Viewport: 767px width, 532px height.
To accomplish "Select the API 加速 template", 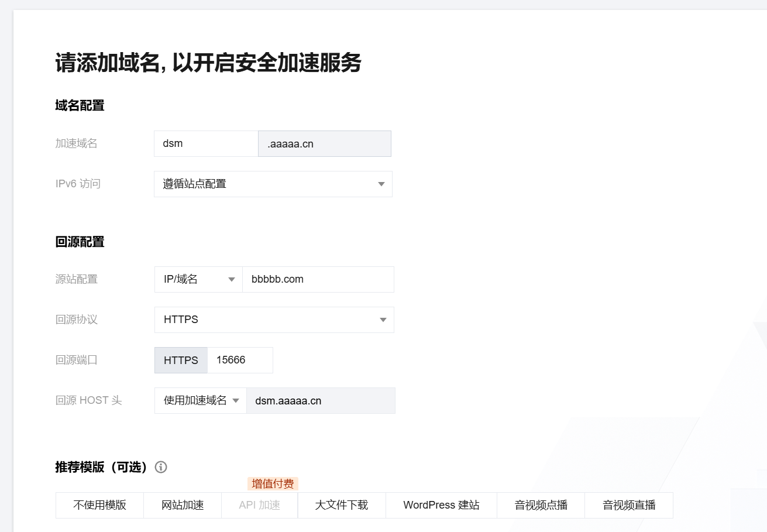I will coord(259,505).
